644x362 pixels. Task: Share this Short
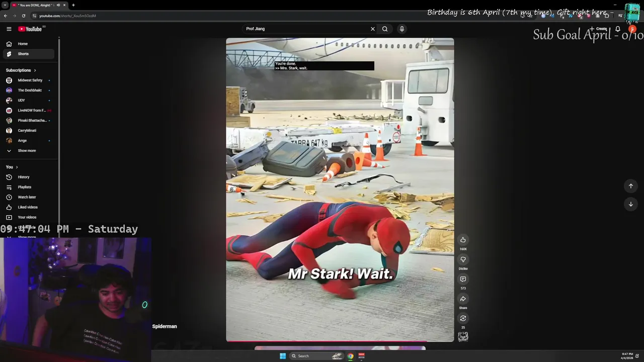(463, 299)
